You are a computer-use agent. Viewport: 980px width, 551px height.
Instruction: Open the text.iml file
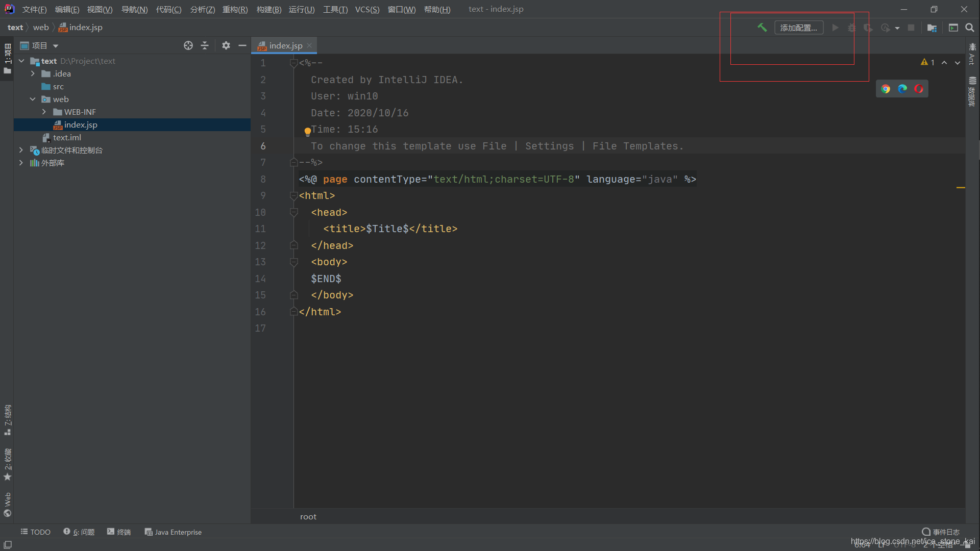point(67,137)
